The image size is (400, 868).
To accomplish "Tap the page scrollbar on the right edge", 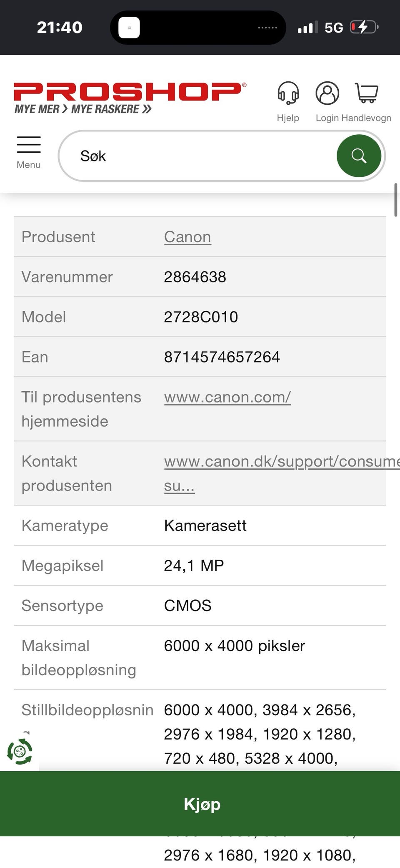I will (396, 200).
